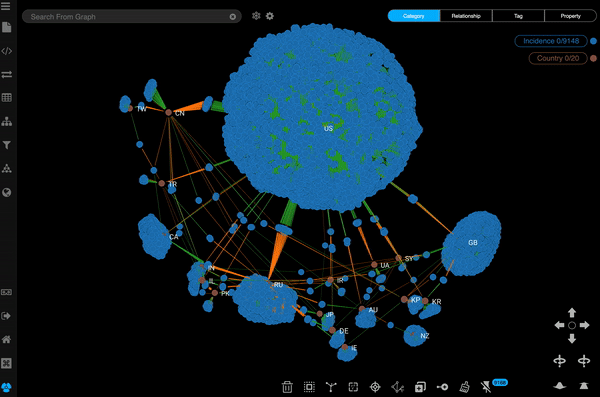600x397 pixels.
Task: Select the Country 0/20 category pill
Action: pyautogui.click(x=558, y=58)
